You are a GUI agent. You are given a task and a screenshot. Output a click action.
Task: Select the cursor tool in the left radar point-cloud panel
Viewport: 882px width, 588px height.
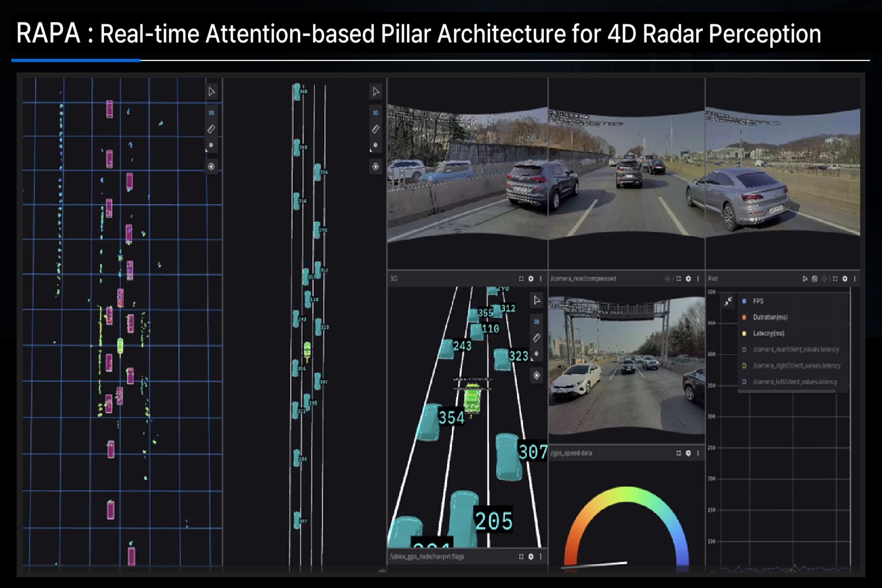point(211,92)
